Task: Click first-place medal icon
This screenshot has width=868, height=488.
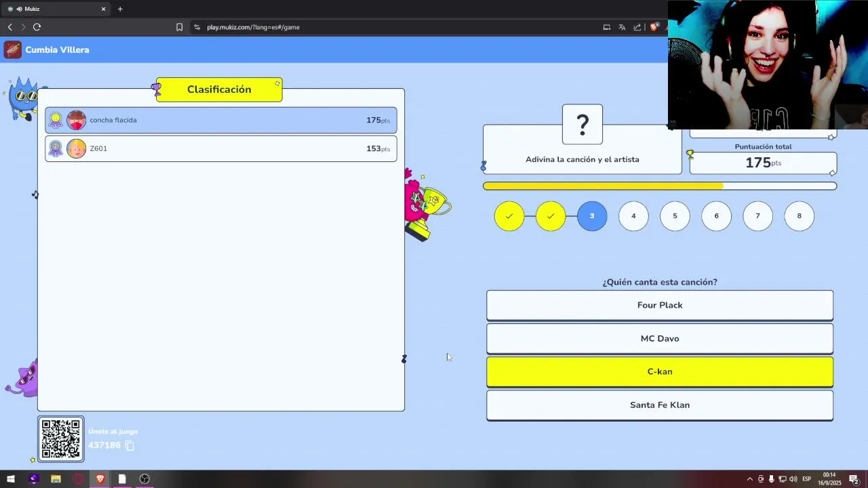Action: click(56, 120)
